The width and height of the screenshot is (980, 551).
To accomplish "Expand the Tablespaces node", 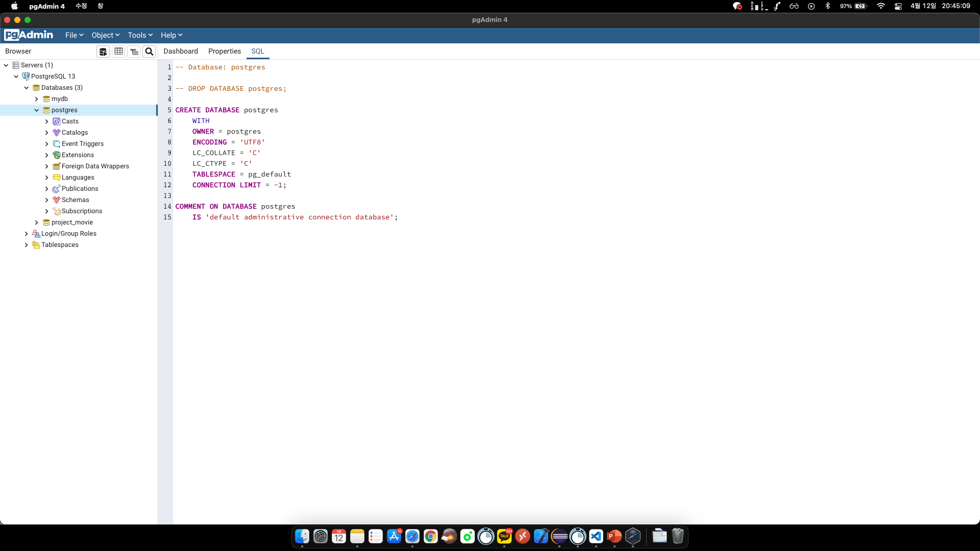I will point(27,245).
